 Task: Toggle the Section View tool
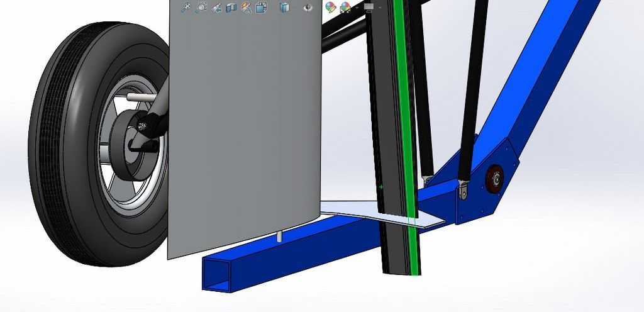click(231, 8)
